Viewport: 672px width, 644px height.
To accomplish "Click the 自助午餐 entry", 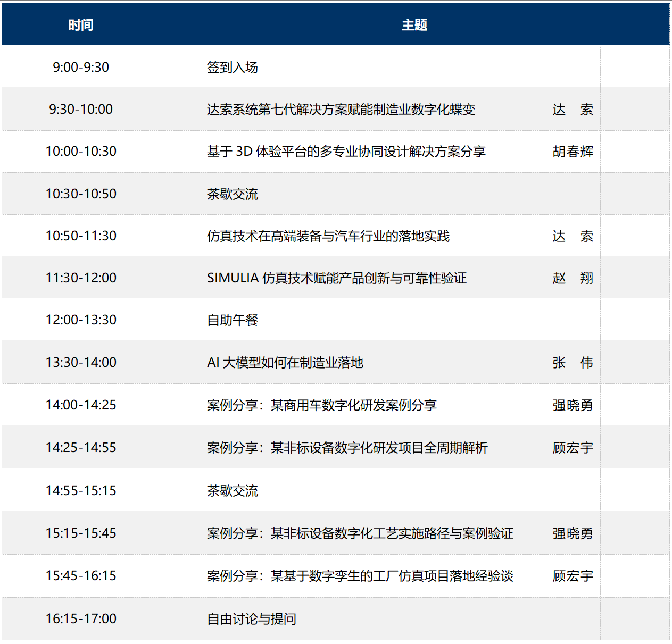I will pos(232,320).
